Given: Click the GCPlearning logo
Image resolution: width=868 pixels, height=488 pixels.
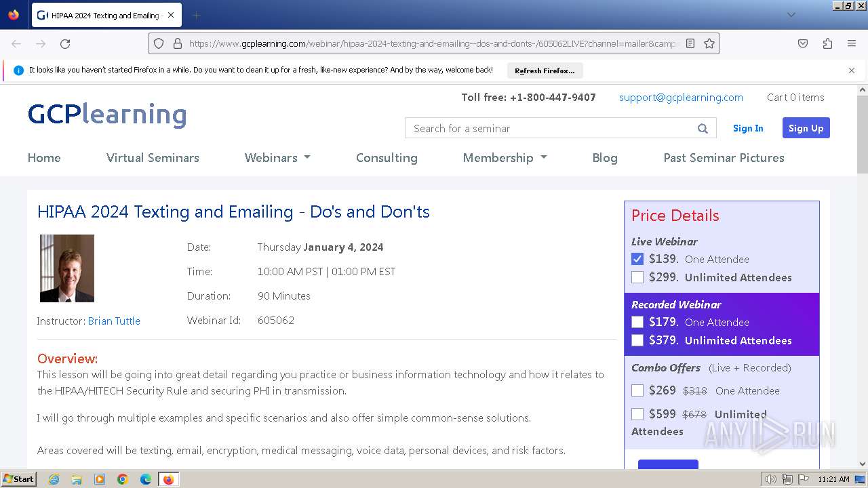Looking at the screenshot, I should point(107,115).
